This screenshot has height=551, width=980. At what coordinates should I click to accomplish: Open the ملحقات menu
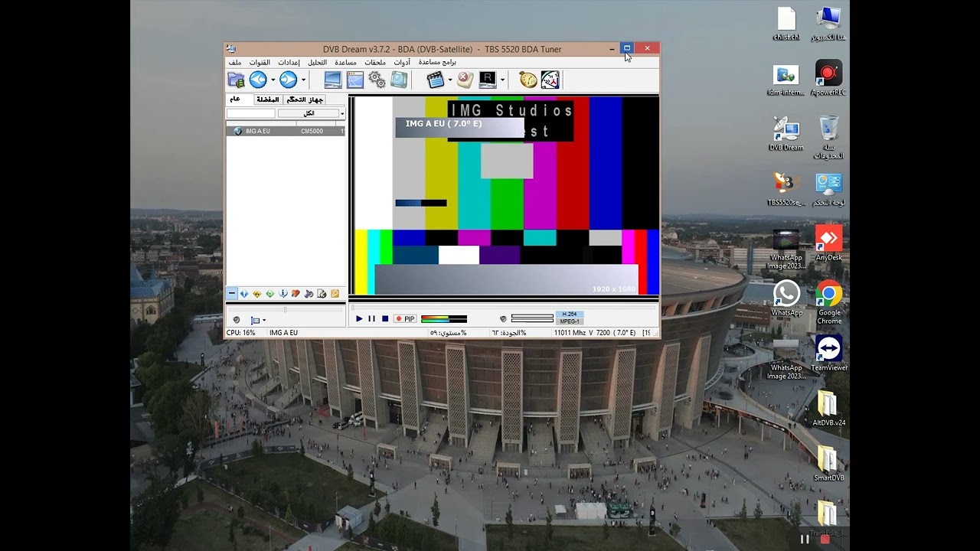tap(375, 62)
